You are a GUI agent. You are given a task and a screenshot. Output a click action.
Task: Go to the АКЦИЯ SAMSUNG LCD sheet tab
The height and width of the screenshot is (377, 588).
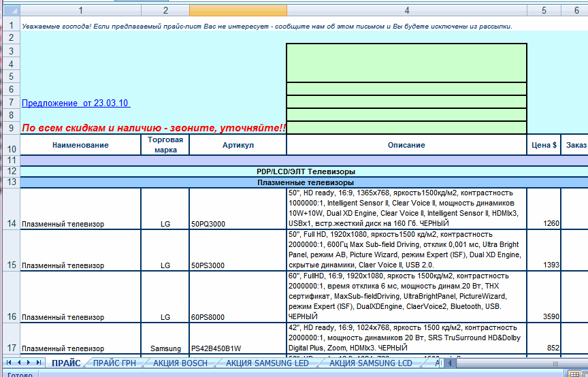(x=371, y=363)
